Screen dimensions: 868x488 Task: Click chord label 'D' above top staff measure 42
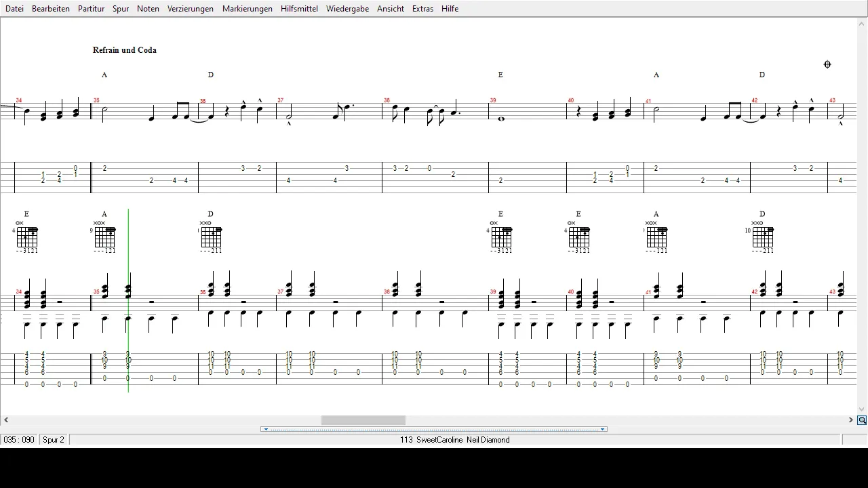point(762,75)
